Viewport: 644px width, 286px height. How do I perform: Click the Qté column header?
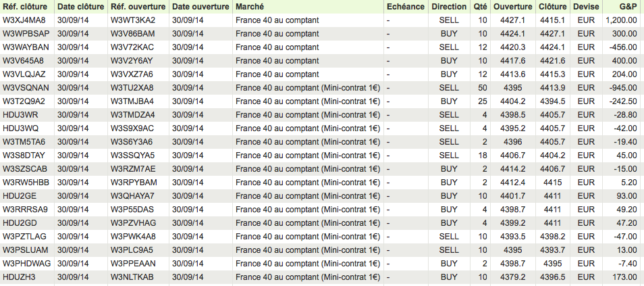click(x=479, y=6)
